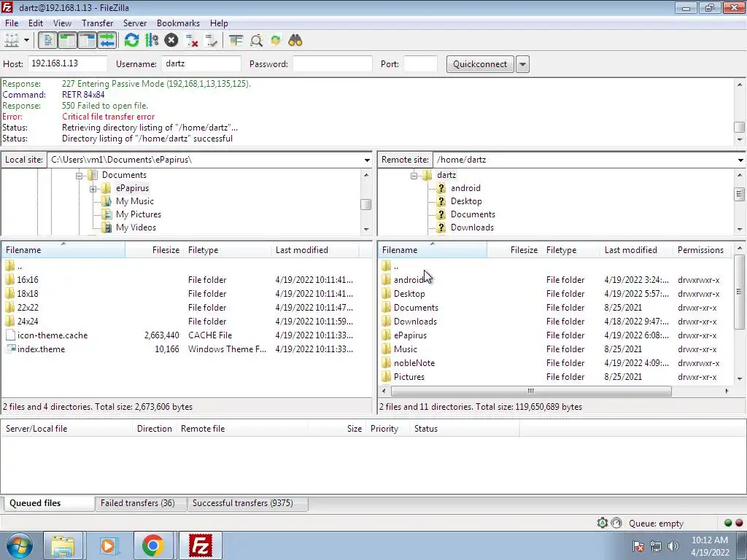Select the icon-theme.cache file

53,335
